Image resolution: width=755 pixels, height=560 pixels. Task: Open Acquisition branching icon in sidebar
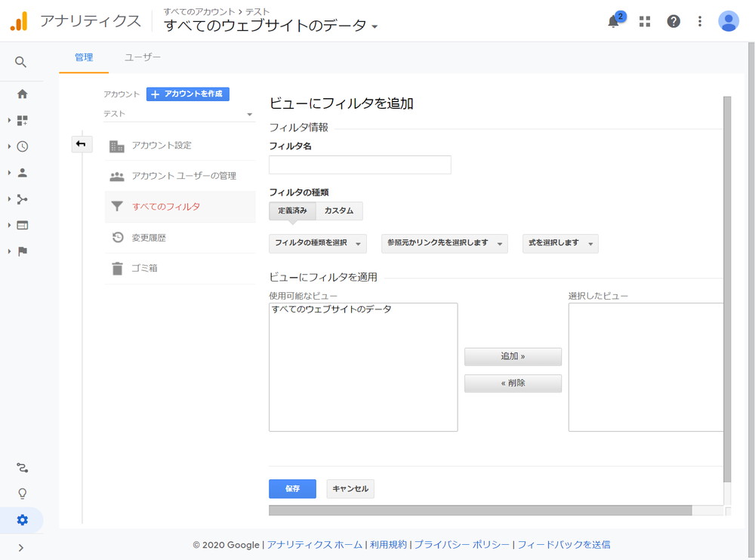coord(22,198)
